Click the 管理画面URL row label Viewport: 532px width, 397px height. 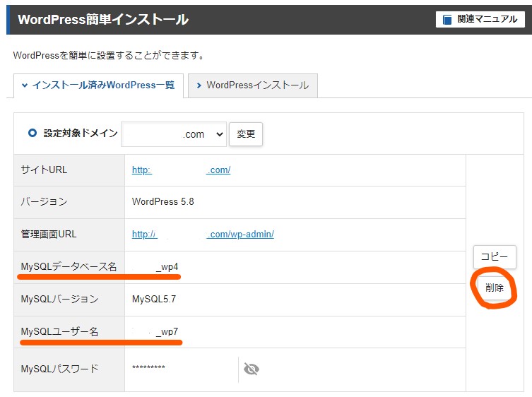coord(49,234)
